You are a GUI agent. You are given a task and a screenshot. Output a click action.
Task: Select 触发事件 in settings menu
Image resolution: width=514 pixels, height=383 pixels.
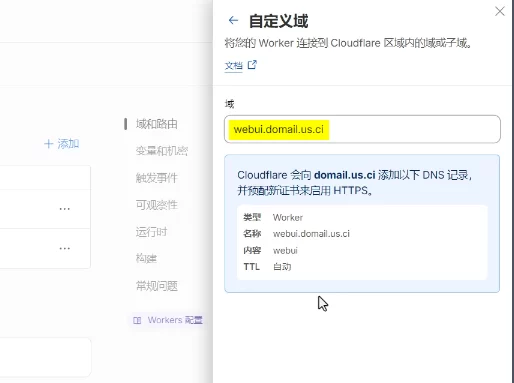pyautogui.click(x=157, y=178)
